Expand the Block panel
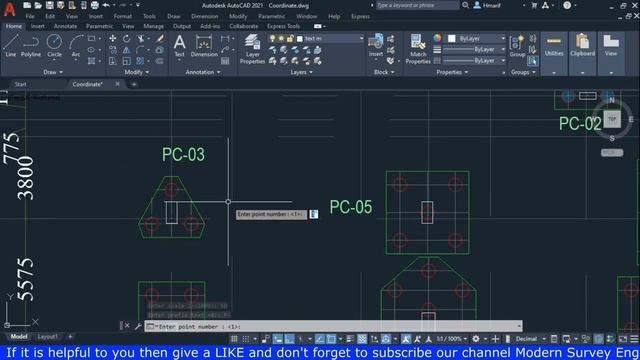640x360 pixels. 384,72
